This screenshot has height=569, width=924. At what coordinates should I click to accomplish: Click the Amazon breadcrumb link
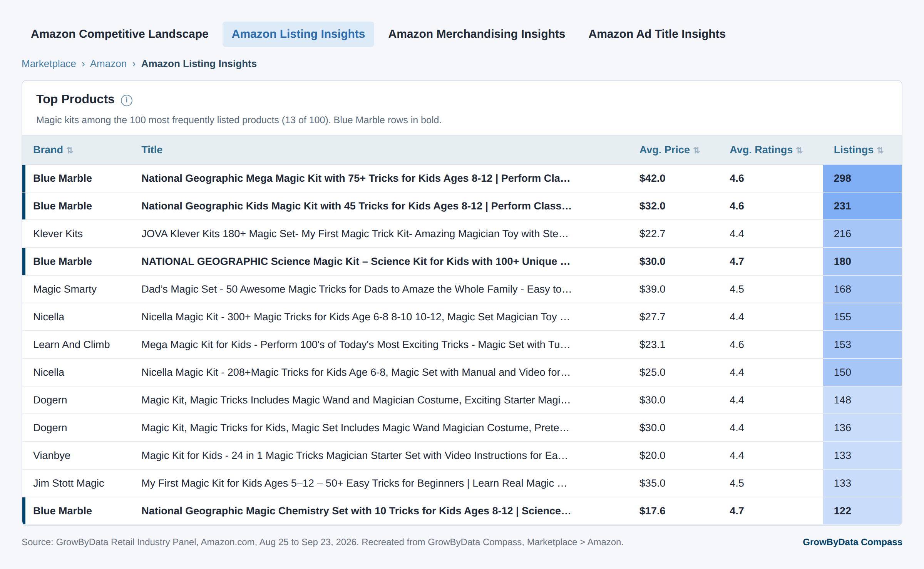108,64
